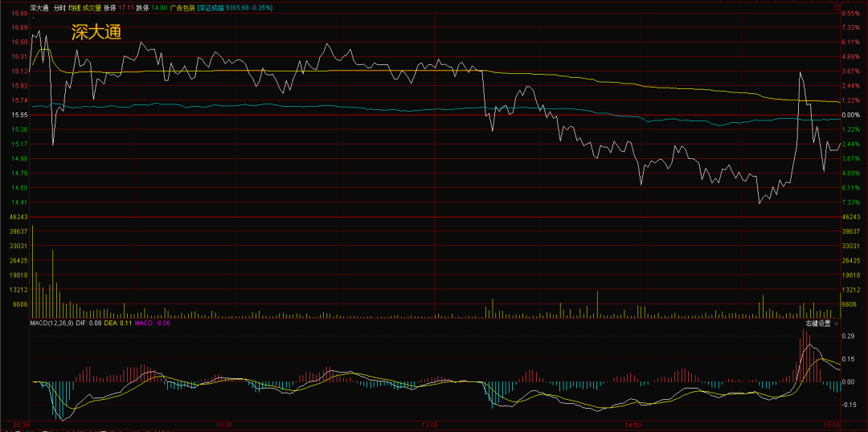The image size is (868, 432).
Task: Click the DEA: 0.11 value
Action: coord(118,323)
